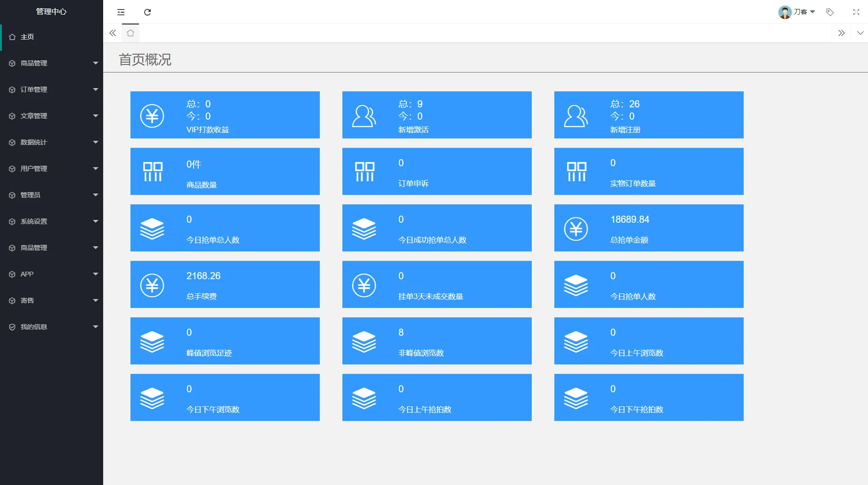Expand the tab list chevron on the right
This screenshot has width=868, height=485.
click(860, 33)
